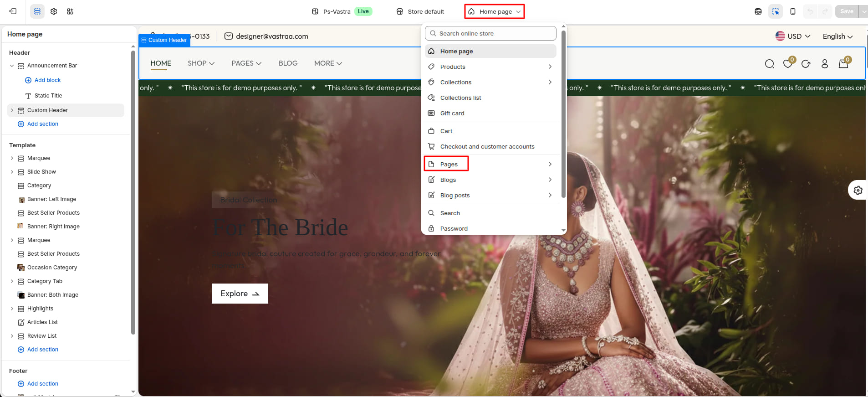The width and height of the screenshot is (868, 397).
Task: Click the floating gear icon on preview edge
Action: click(858, 190)
